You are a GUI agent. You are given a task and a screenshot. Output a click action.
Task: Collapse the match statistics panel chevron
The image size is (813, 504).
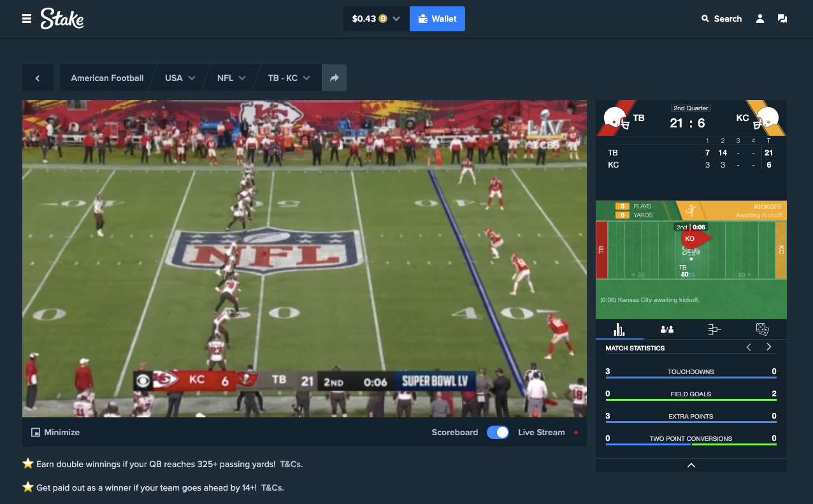(x=691, y=465)
